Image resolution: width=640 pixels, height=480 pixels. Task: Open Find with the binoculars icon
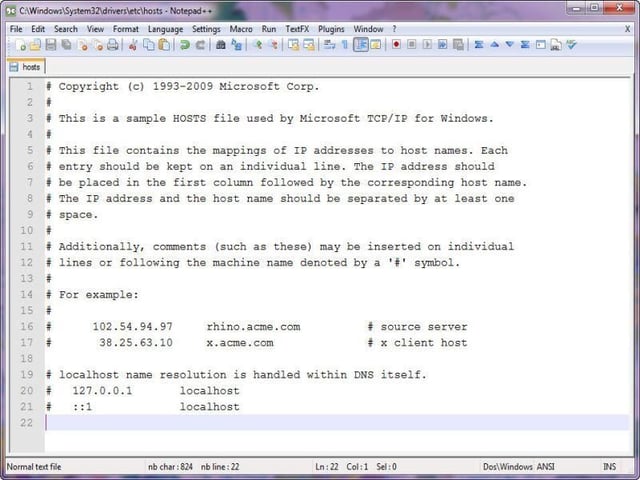pos(221,44)
